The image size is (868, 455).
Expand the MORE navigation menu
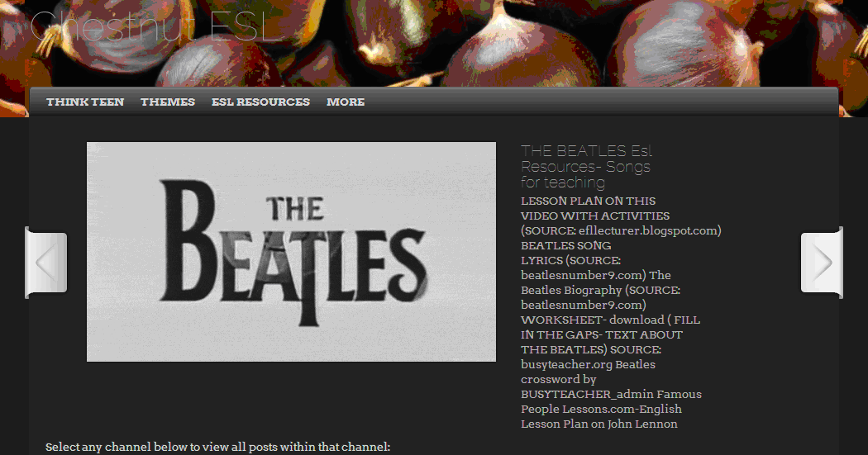(x=346, y=102)
